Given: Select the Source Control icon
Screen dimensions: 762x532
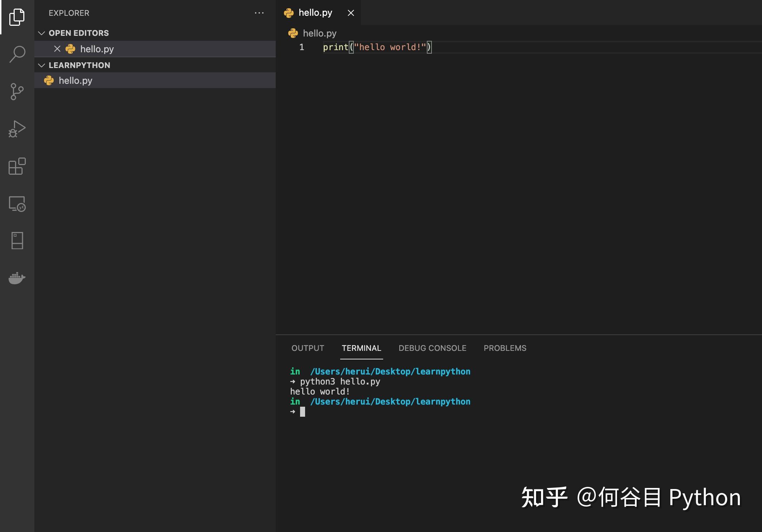Looking at the screenshot, I should click(17, 92).
